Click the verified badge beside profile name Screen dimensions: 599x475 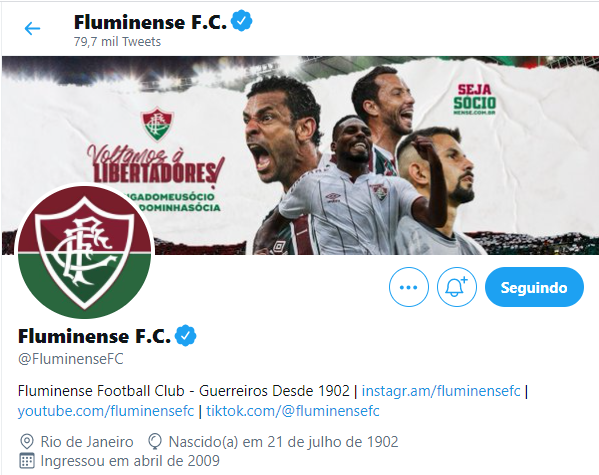tap(186, 336)
